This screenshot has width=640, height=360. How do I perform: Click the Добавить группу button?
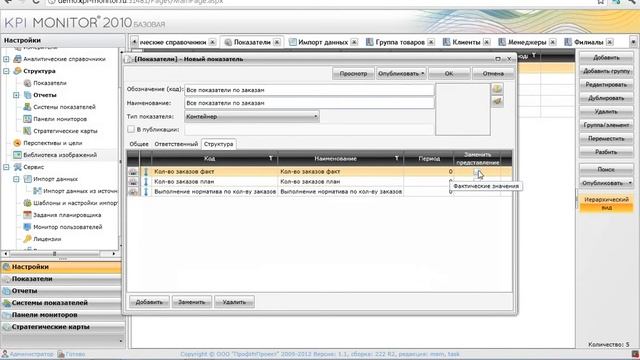tap(606, 71)
